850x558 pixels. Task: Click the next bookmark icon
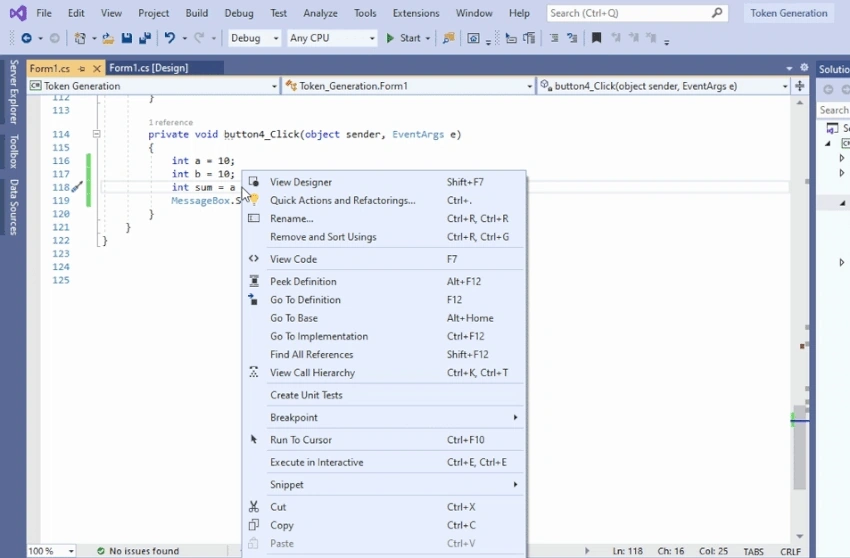[634, 38]
